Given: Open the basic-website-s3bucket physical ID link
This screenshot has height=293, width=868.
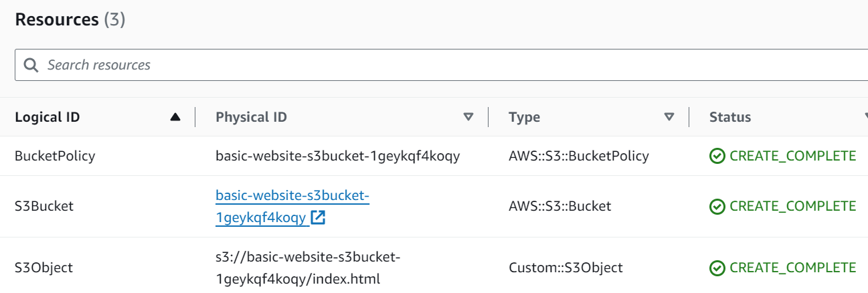Looking at the screenshot, I should (x=292, y=196).
